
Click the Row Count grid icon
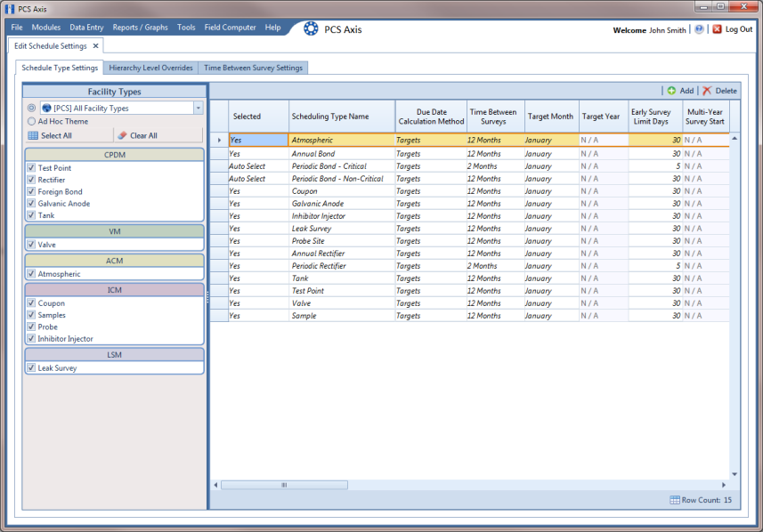[675, 500]
